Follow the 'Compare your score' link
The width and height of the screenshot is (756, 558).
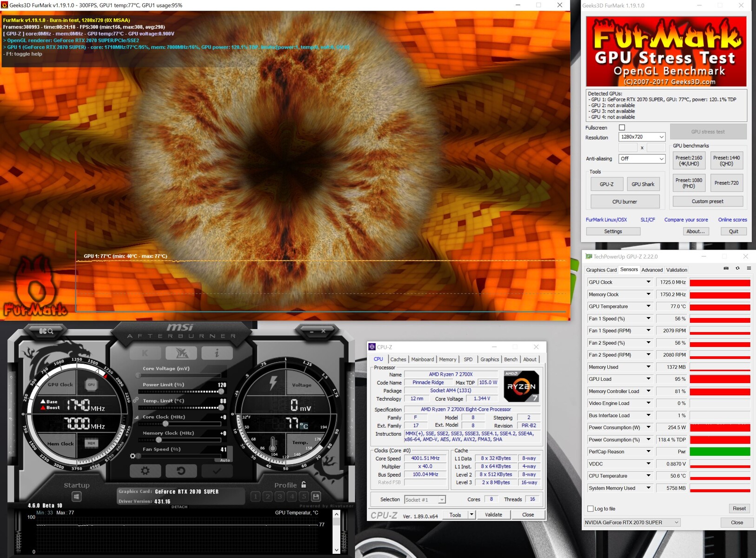pyautogui.click(x=686, y=219)
